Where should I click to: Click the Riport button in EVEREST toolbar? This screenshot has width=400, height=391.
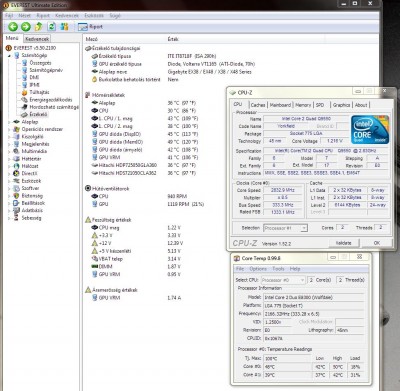[x=90, y=27]
